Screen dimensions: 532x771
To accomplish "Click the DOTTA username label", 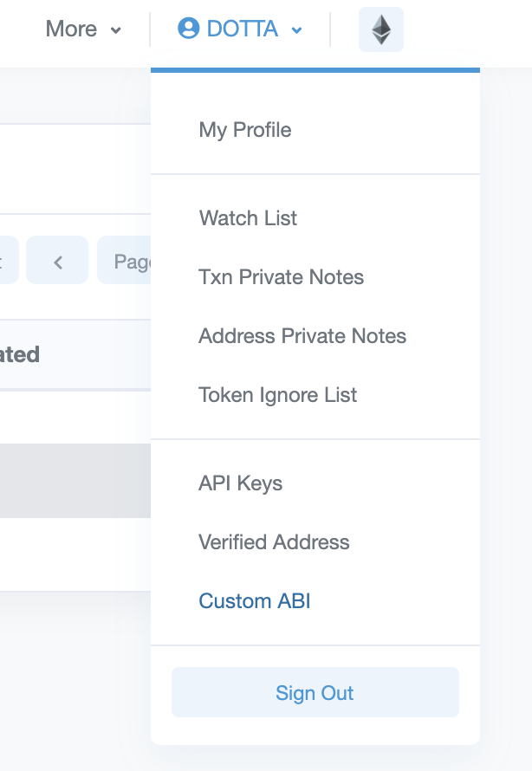I will [x=243, y=29].
